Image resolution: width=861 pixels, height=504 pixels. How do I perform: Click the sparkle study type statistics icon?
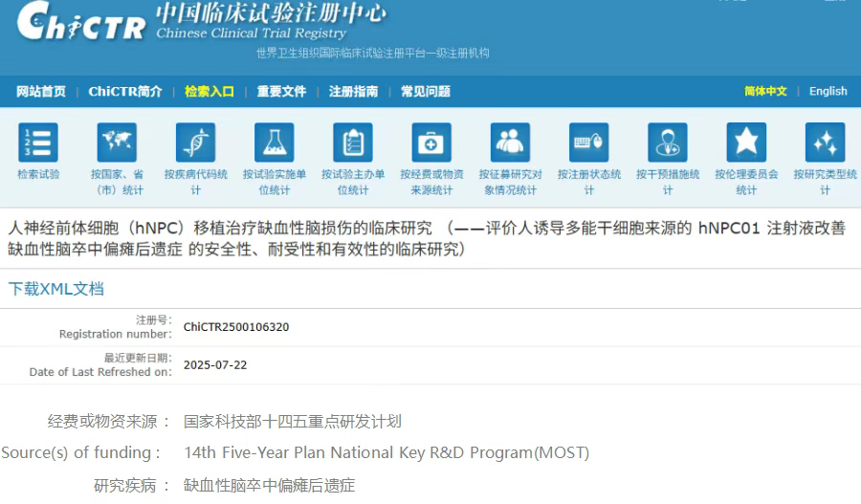(825, 142)
